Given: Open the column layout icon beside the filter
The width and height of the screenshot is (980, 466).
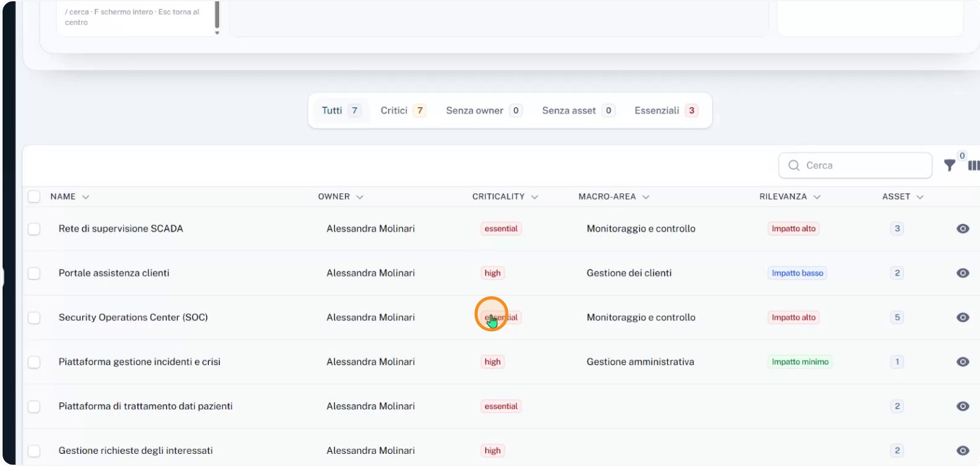Looking at the screenshot, I should click(x=974, y=165).
